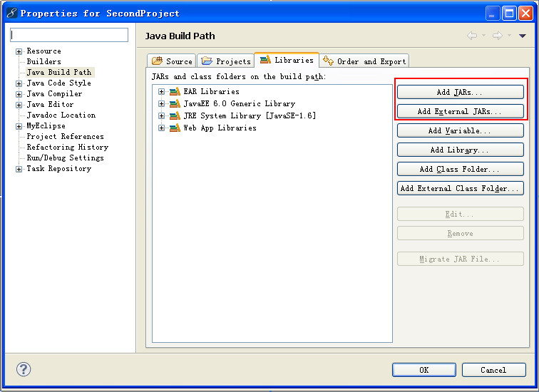Open the forward history dropdown arrow
Viewport: 539px width, 392px height.
coord(509,36)
